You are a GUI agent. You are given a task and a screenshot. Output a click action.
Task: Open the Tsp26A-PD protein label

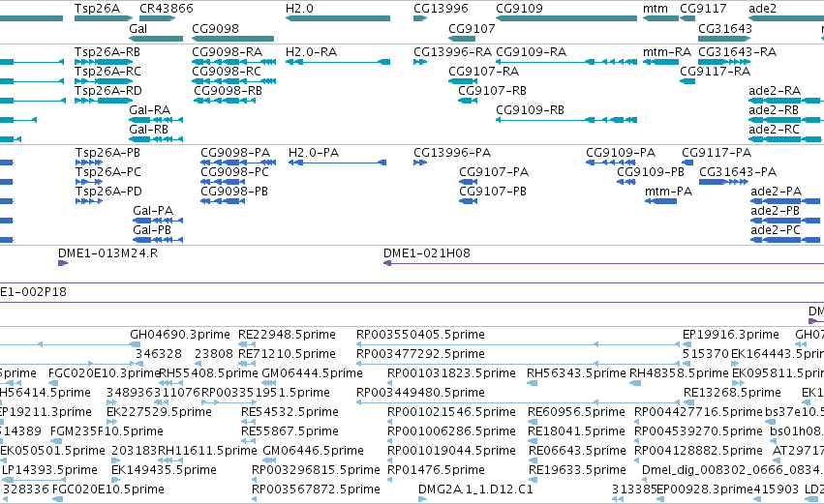coord(108,192)
